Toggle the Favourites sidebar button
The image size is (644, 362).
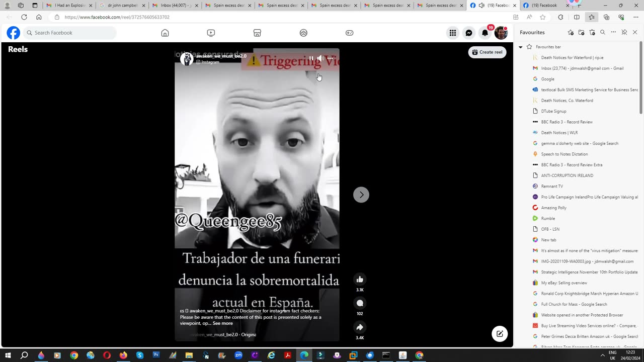[x=592, y=17]
